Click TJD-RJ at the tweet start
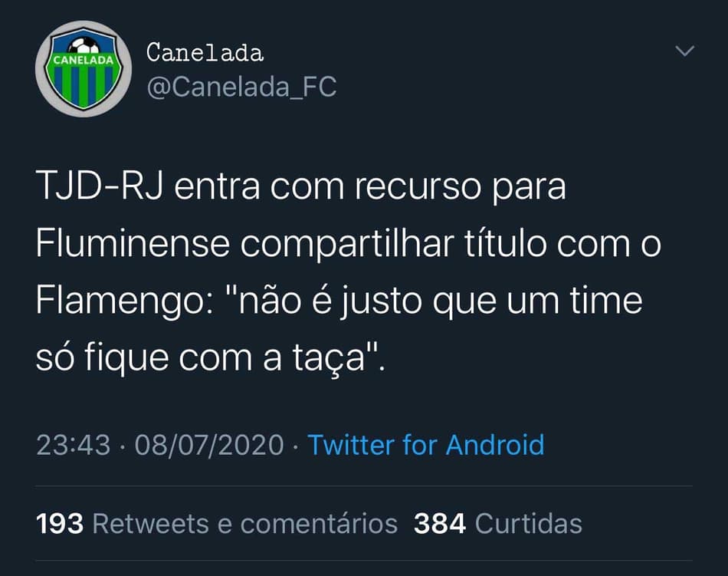The width and height of the screenshot is (728, 576). [100, 186]
